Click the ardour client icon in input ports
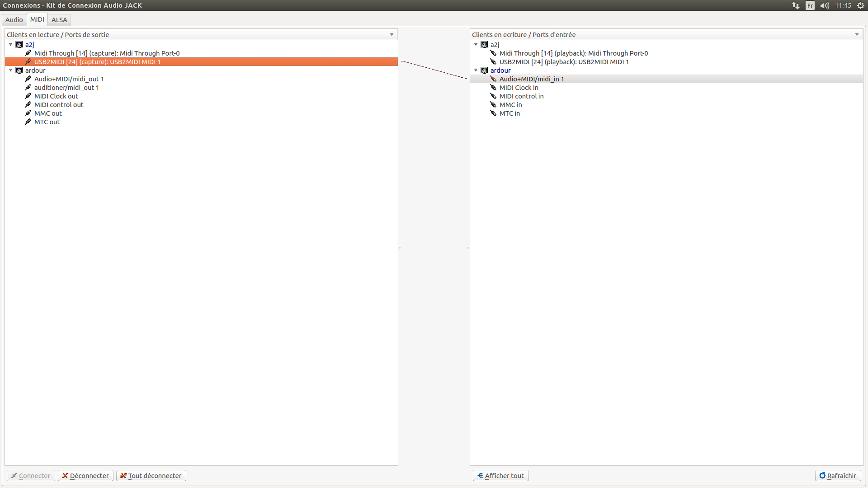This screenshot has width=868, height=488. click(484, 70)
